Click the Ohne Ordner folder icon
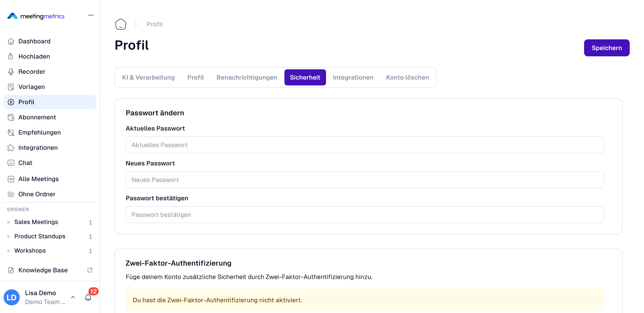 coord(11,194)
